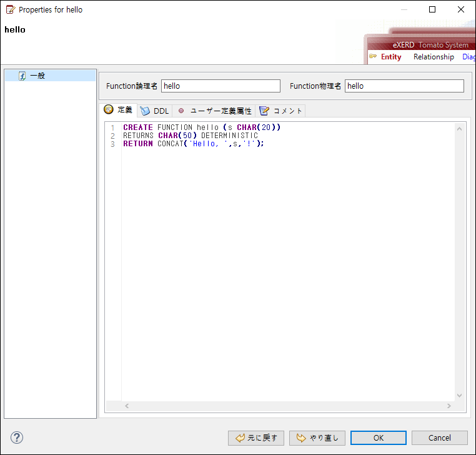Switch to the DDL tab
The height and width of the screenshot is (455, 476).
[154, 111]
